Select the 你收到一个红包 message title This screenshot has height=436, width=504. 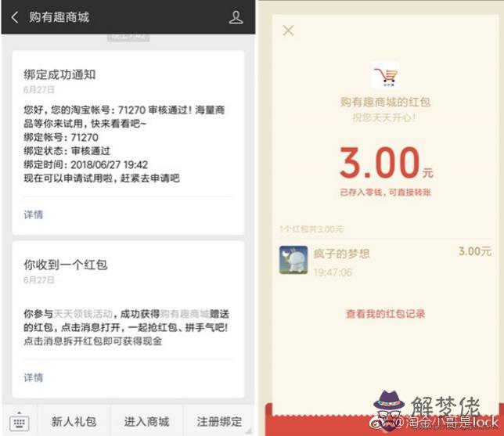pyautogui.click(x=65, y=265)
